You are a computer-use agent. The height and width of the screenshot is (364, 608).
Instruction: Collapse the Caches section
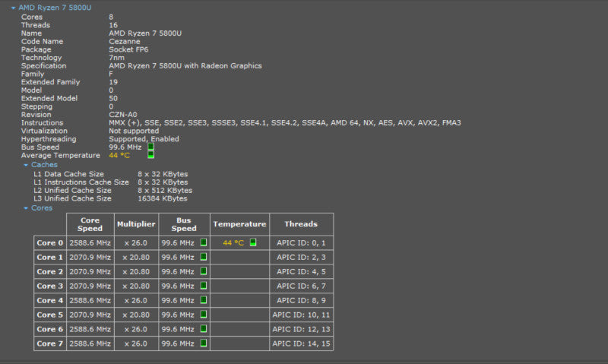[26, 165]
